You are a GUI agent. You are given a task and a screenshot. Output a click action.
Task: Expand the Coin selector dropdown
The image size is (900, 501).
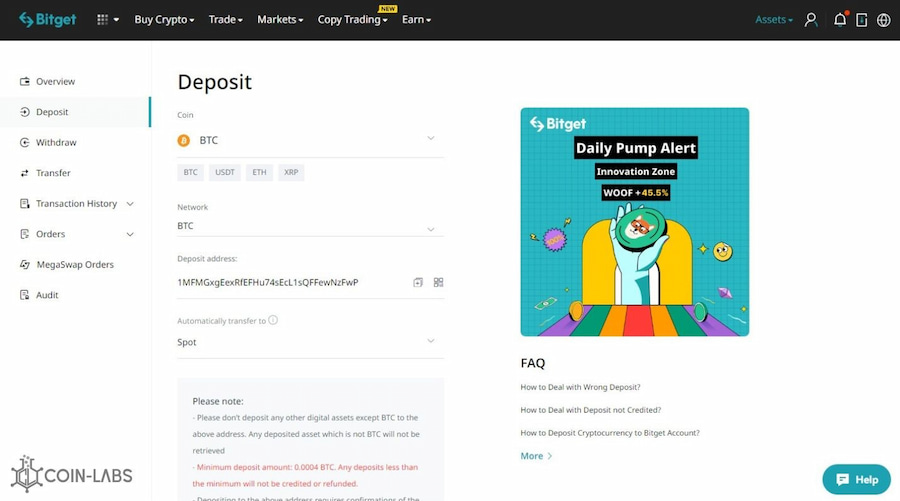pyautogui.click(x=311, y=141)
